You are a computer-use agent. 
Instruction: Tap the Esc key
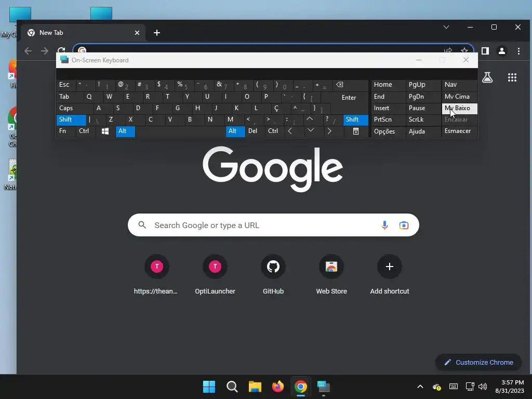[66, 85]
